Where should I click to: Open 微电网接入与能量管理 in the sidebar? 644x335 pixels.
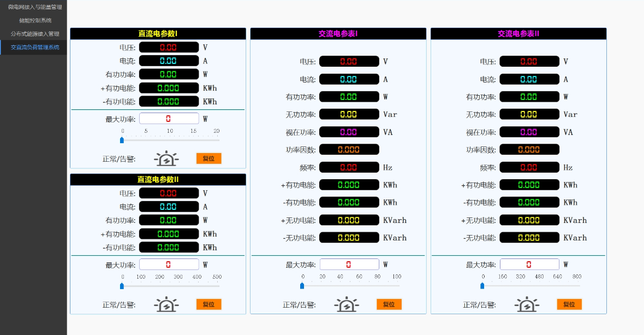(x=35, y=7)
